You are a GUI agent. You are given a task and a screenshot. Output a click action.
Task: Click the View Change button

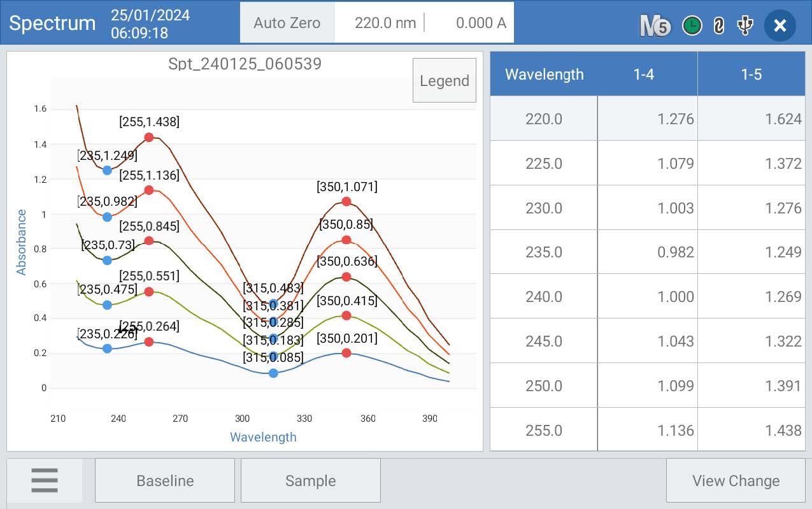[x=736, y=480]
